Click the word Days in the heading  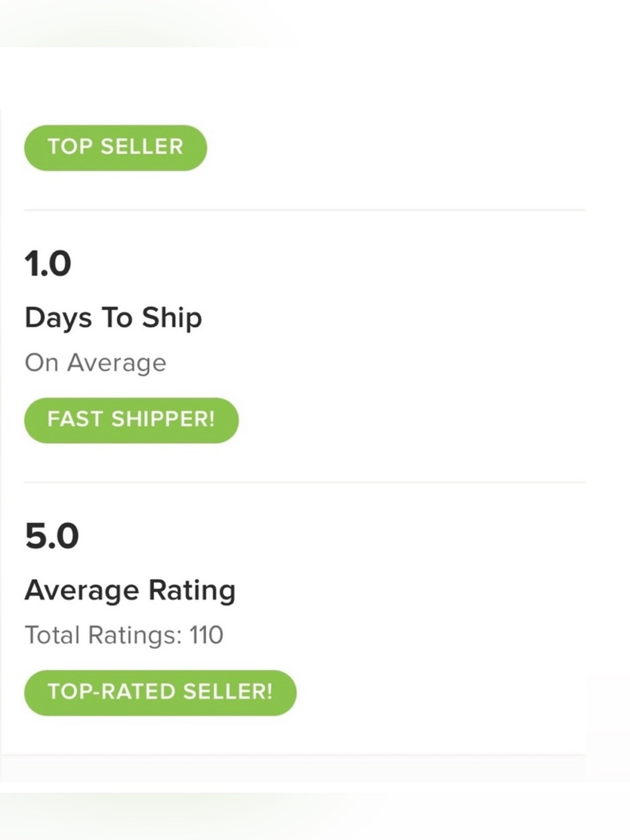tap(59, 318)
